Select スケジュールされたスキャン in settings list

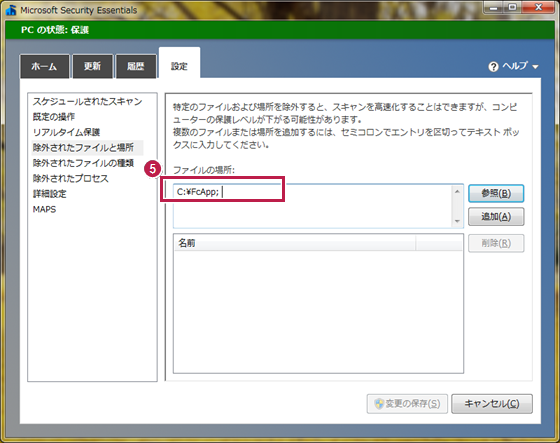pyautogui.click(x=88, y=101)
